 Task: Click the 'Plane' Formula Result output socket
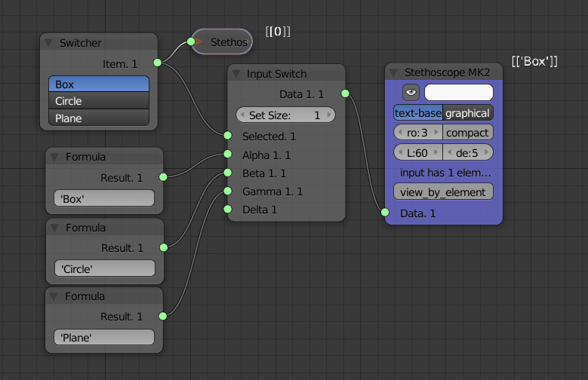[x=163, y=316]
